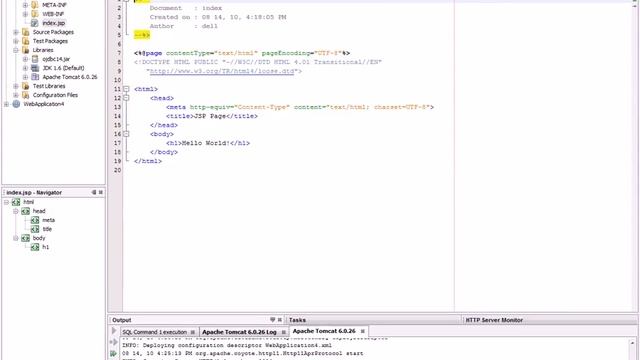Screen dimensions: 640x360
Task: Expand the Test Packages node
Action: click(x=16, y=41)
